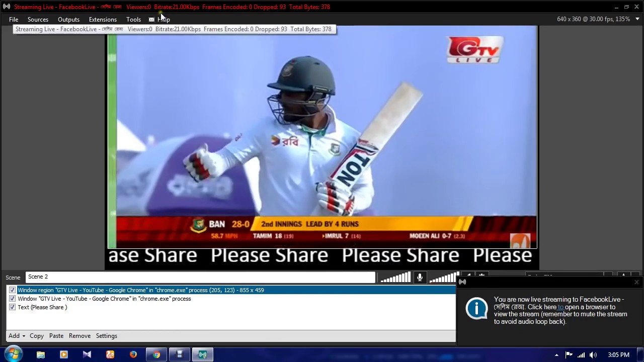Click the XSplit broadcast icon in the title bar
The image size is (644, 362).
pos(7,7)
